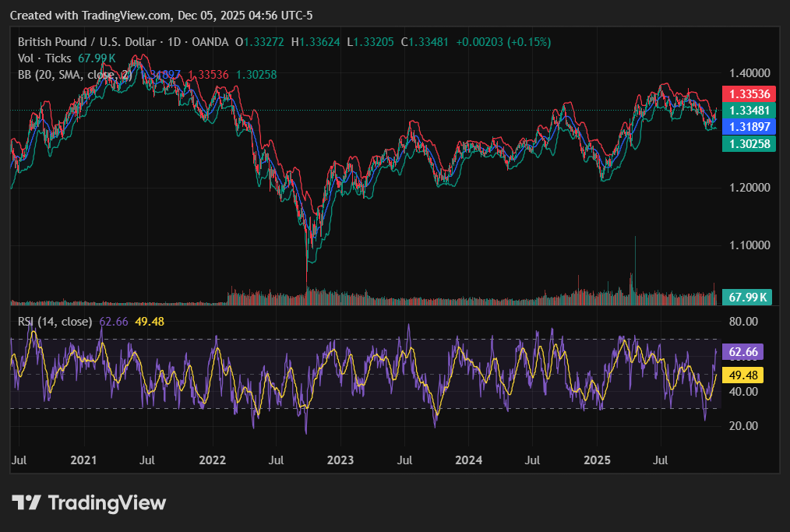Viewport: 790px width, 532px height.
Task: Click the 2025 label on the time axis
Action: point(597,460)
